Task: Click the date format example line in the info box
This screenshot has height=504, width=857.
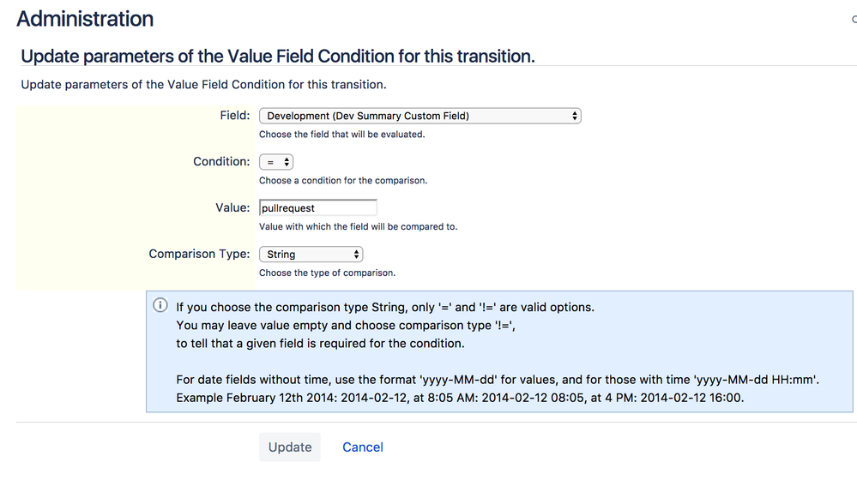Action: point(460,398)
